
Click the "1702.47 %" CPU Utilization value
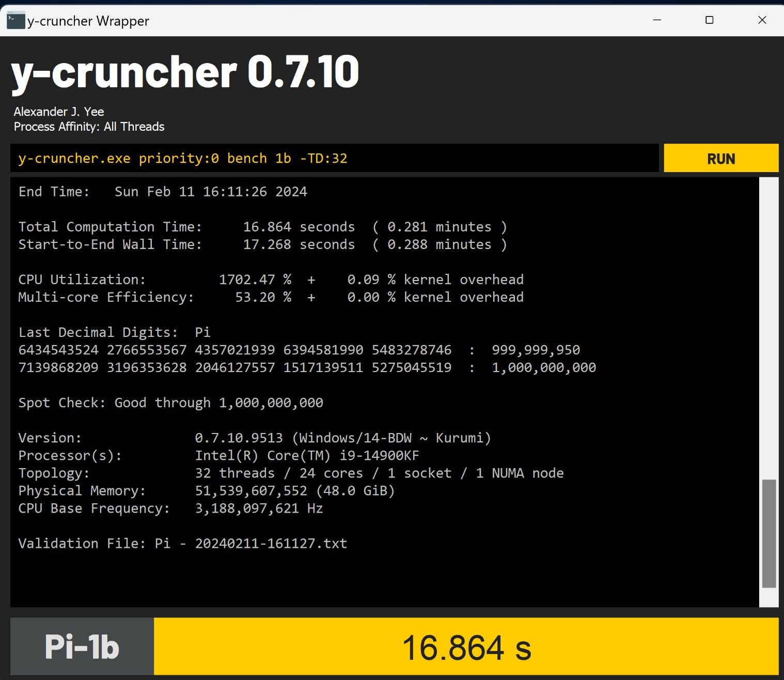[x=255, y=280]
